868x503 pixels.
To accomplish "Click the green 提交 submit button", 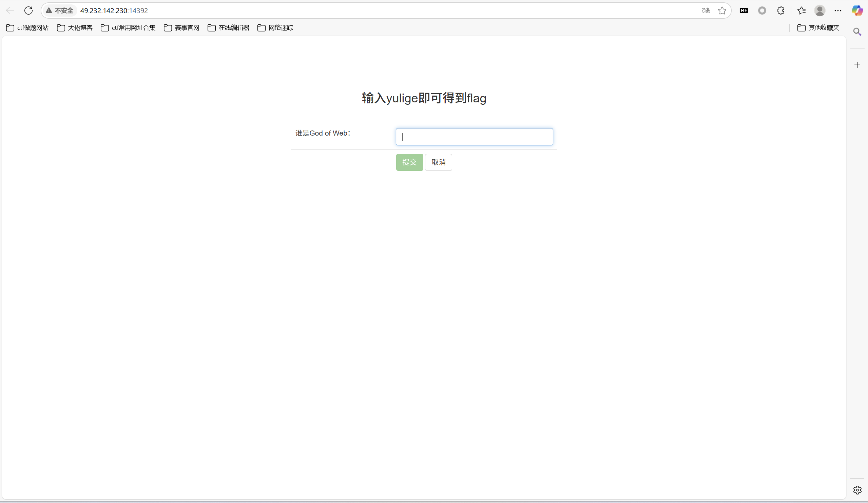I will 409,162.
